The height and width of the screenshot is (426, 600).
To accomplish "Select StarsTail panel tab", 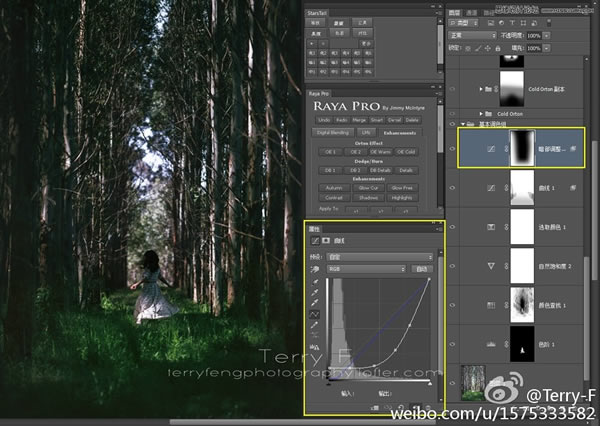I will 317,13.
